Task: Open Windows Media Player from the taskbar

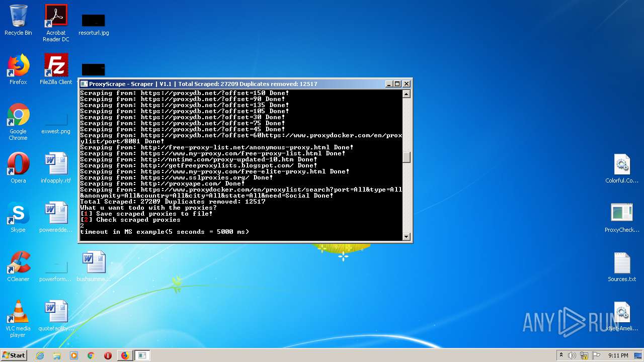Action: click(74, 355)
